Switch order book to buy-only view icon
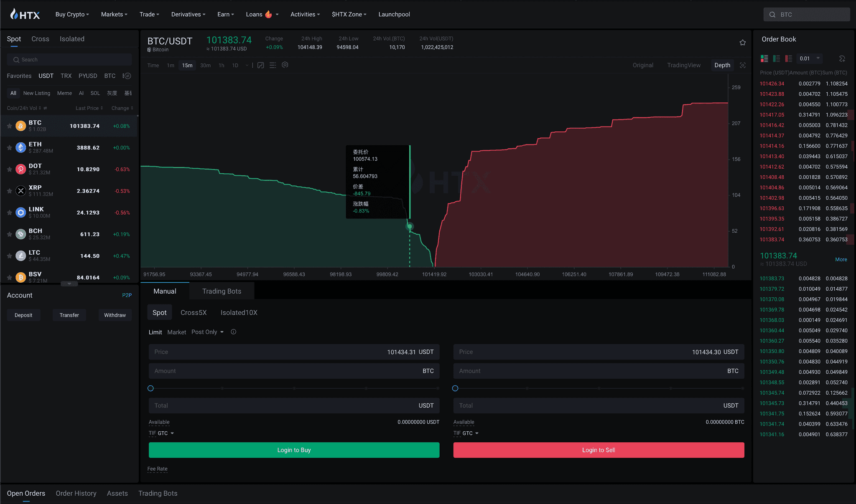This screenshot has height=504, width=856. [x=777, y=58]
